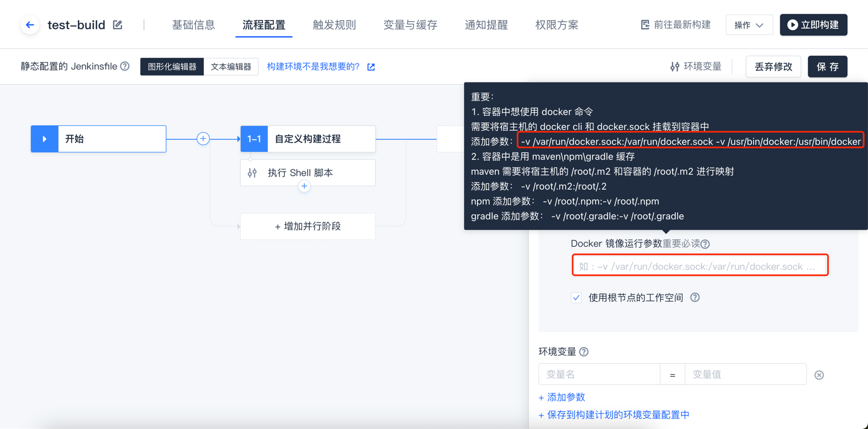Image resolution: width=868 pixels, height=429 pixels.
Task: Open the 变量与缓存 tab
Action: click(x=410, y=25)
